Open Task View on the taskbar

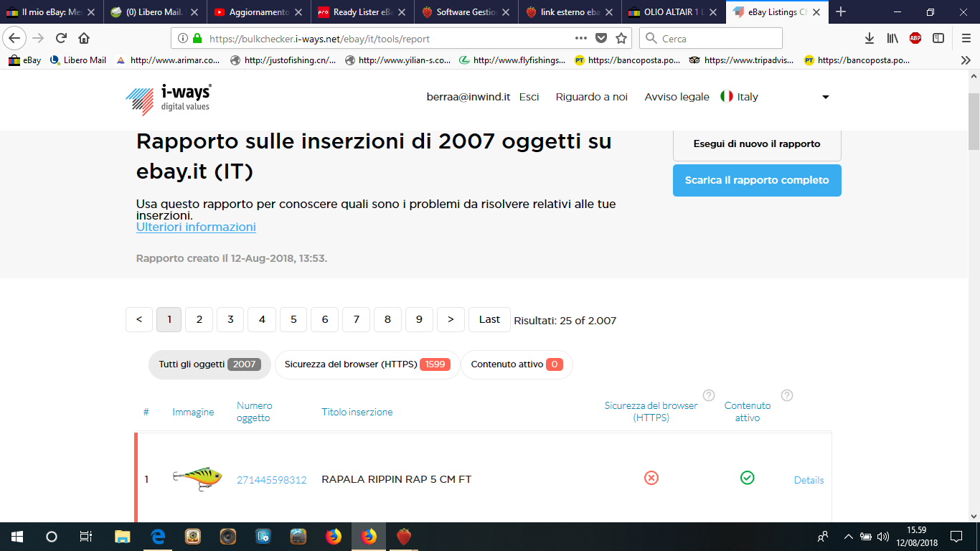86,537
